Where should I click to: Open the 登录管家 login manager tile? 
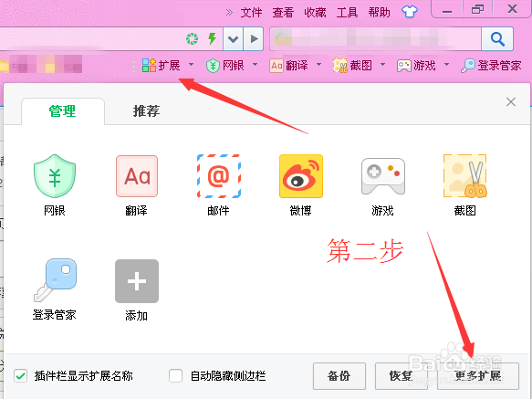point(54,289)
